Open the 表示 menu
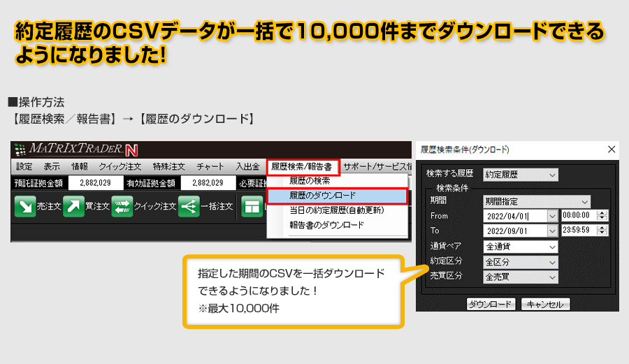629x364 pixels. pos(51,167)
